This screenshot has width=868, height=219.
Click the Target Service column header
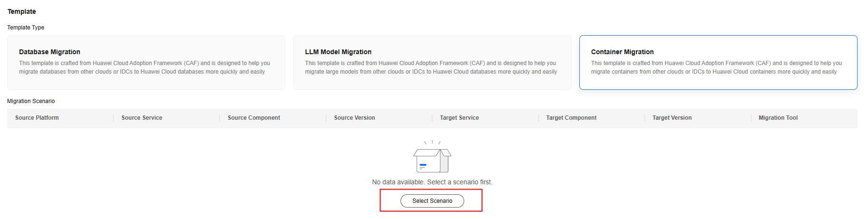pyautogui.click(x=459, y=118)
